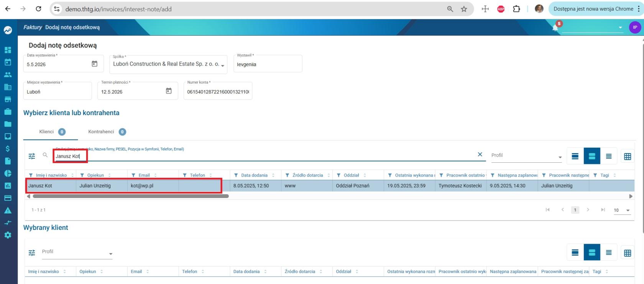Viewport: 644px width, 284px height.
Task: Select medium row density view in clients table
Action: (592, 156)
